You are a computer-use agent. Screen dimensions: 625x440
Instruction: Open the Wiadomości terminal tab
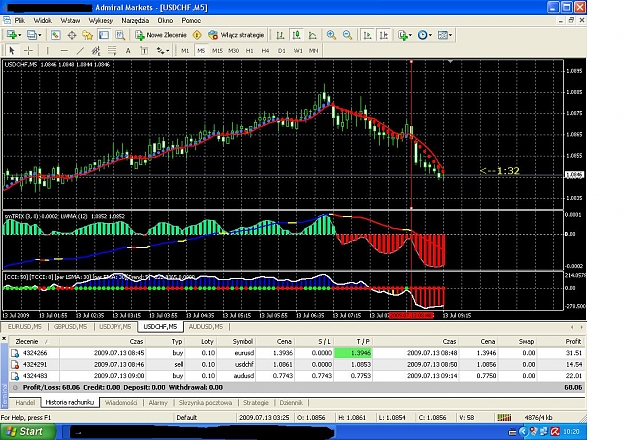click(121, 403)
